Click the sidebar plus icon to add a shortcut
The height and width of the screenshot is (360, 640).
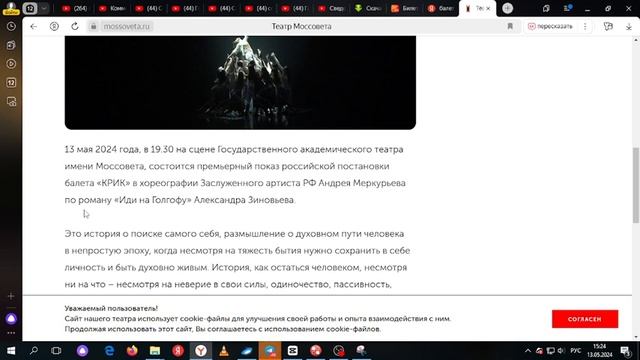(11, 296)
